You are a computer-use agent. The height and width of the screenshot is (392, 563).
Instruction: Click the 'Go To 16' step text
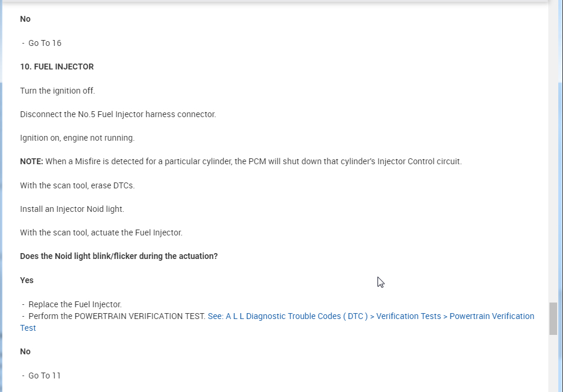coord(44,43)
